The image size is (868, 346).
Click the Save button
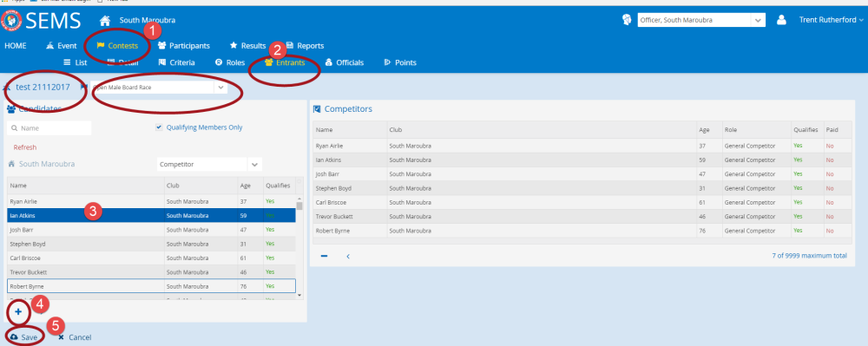23,337
